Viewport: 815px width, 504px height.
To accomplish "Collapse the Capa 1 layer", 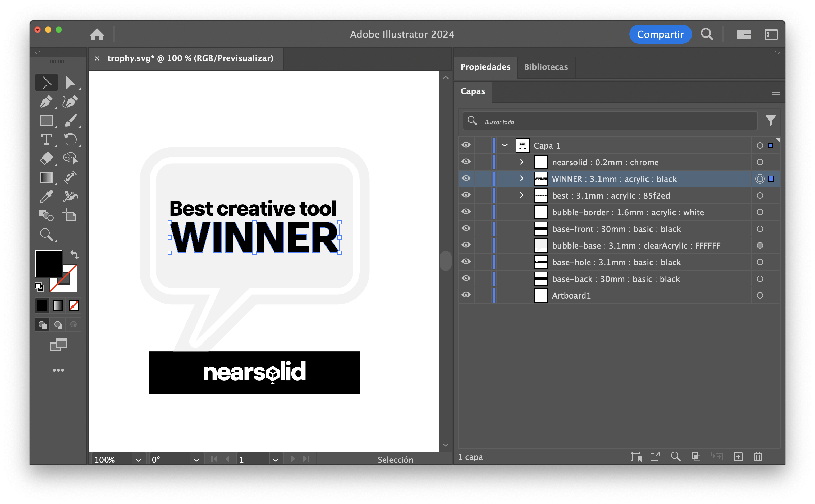I will (505, 145).
